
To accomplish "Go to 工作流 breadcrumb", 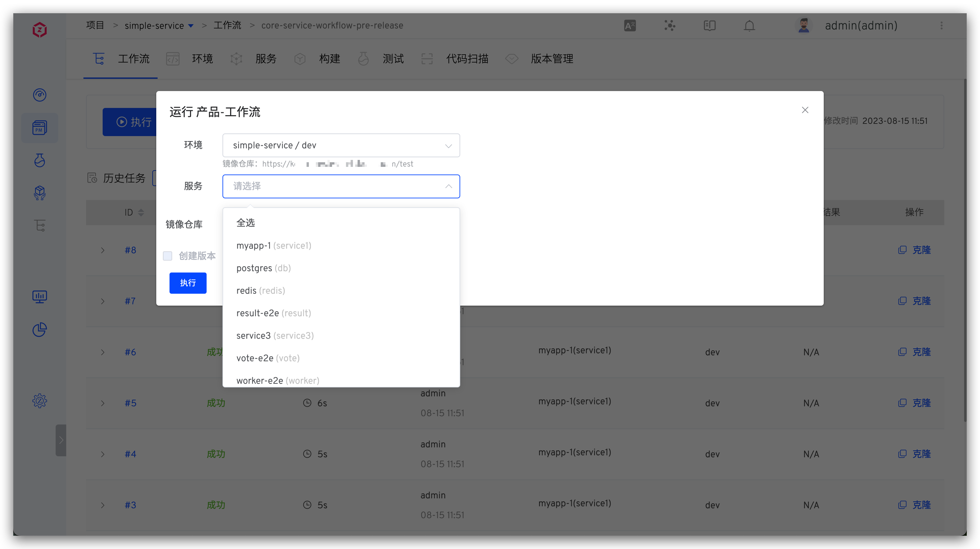I will pyautogui.click(x=227, y=25).
